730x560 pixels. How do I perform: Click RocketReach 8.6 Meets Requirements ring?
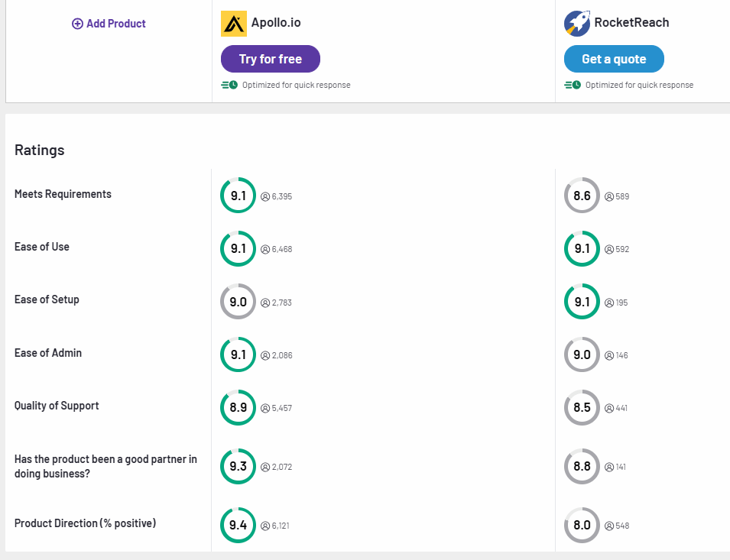click(x=582, y=196)
